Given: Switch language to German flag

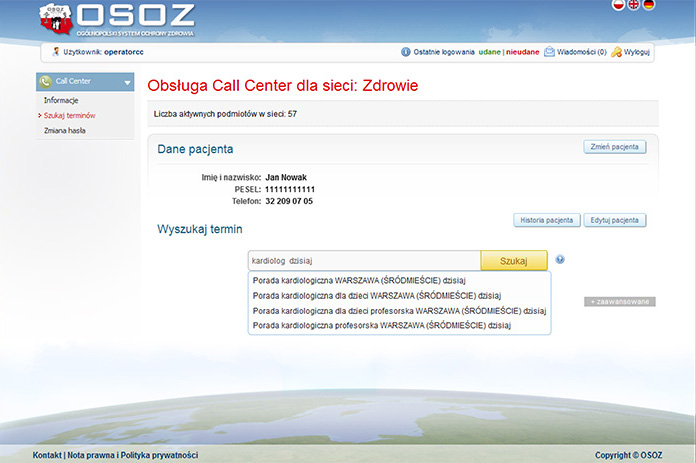Looking at the screenshot, I should [x=649, y=4].
